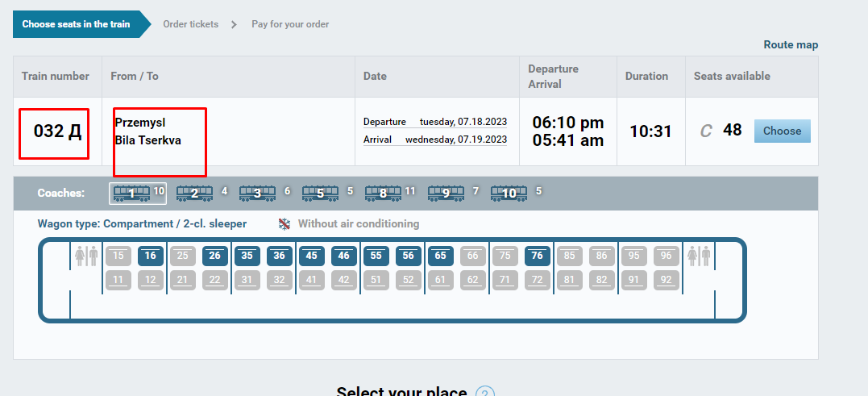Pick available seat 56
Viewport: 868px width, 396px height.
409,256
